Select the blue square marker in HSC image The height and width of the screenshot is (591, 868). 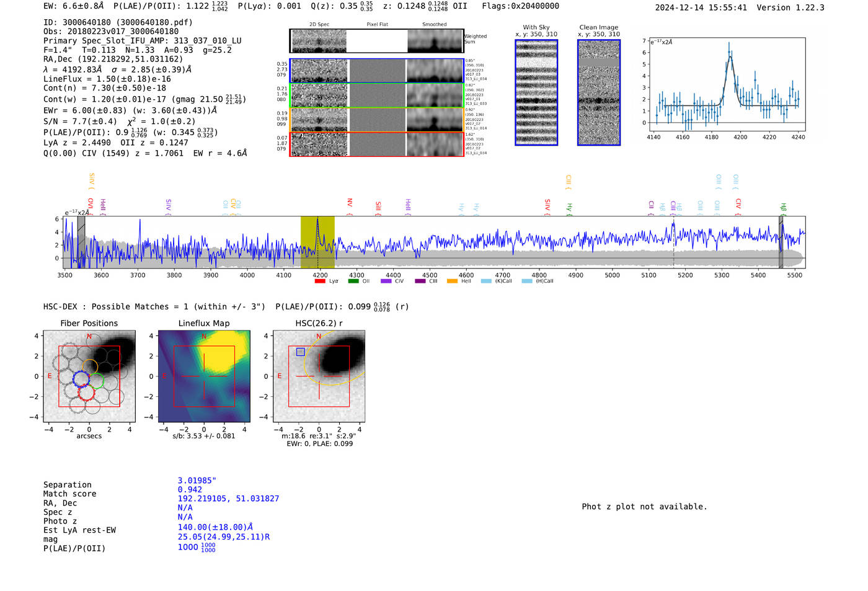[301, 352]
